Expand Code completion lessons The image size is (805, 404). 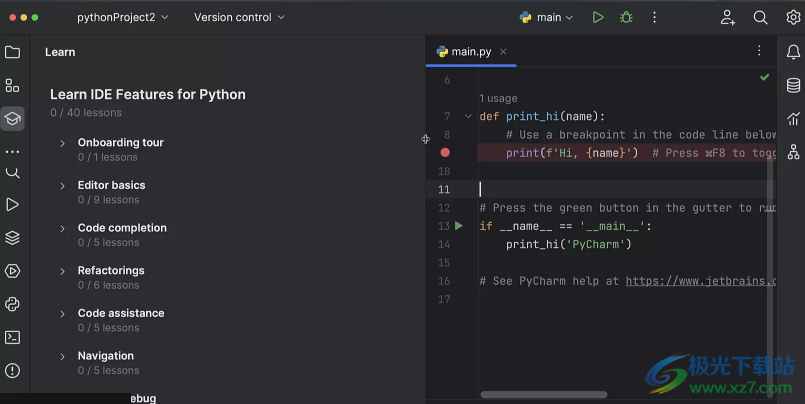tap(63, 228)
